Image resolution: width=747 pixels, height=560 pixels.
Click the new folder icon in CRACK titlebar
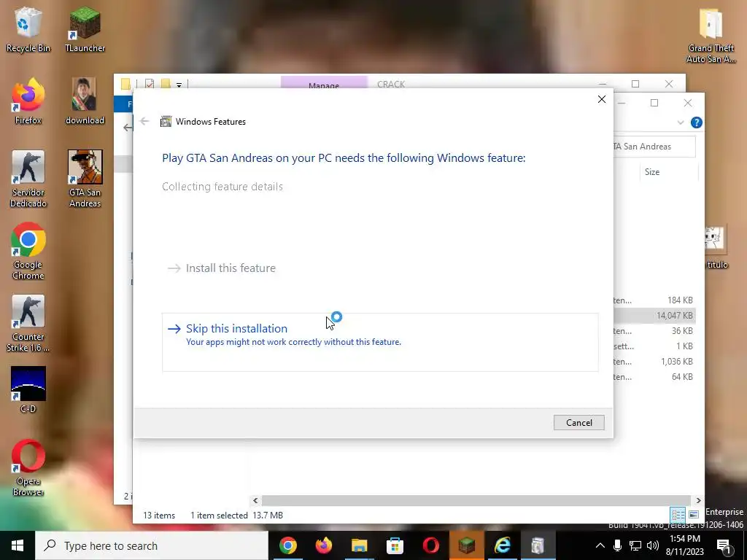(x=166, y=84)
